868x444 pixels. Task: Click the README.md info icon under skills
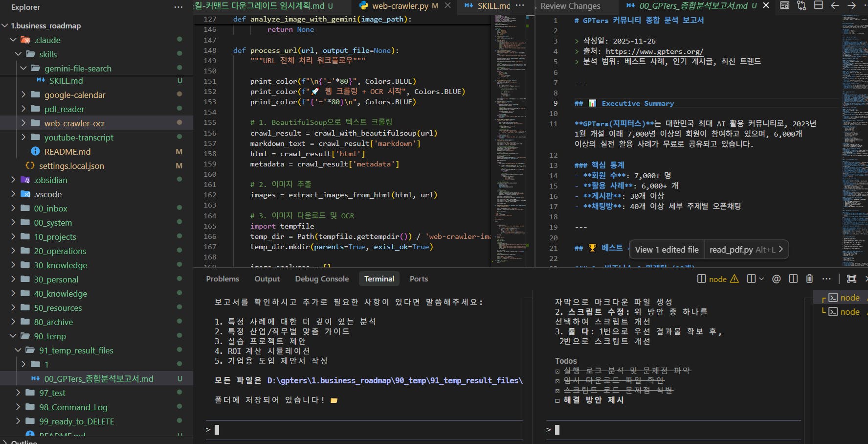point(35,152)
